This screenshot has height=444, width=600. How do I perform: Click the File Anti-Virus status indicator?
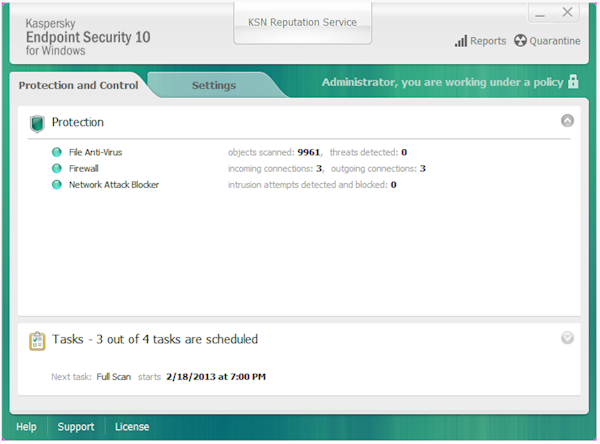(x=57, y=153)
